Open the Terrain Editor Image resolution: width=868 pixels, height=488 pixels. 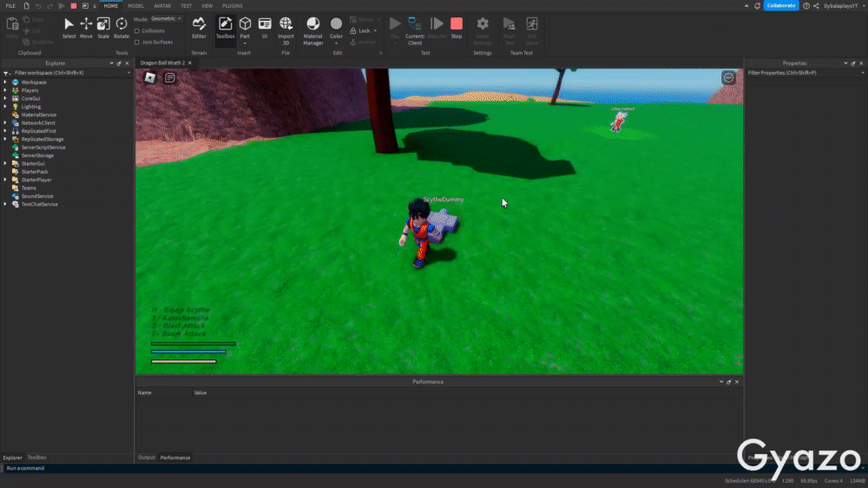(x=199, y=28)
